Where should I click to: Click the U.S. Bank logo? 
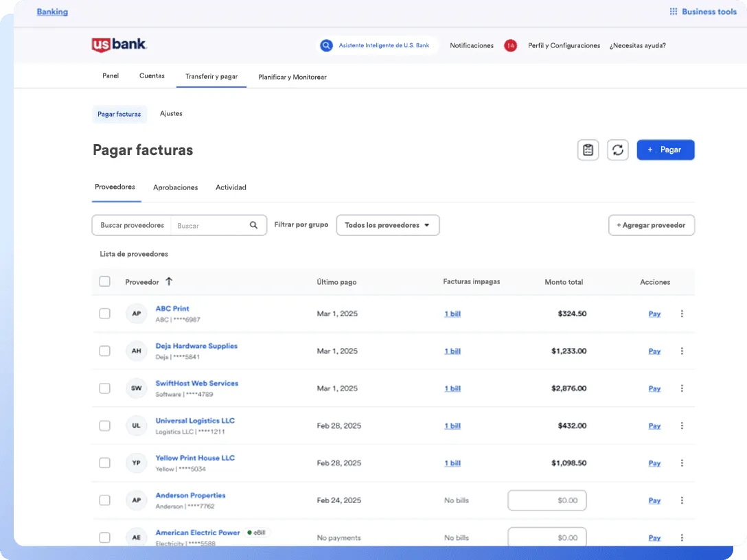tap(119, 45)
